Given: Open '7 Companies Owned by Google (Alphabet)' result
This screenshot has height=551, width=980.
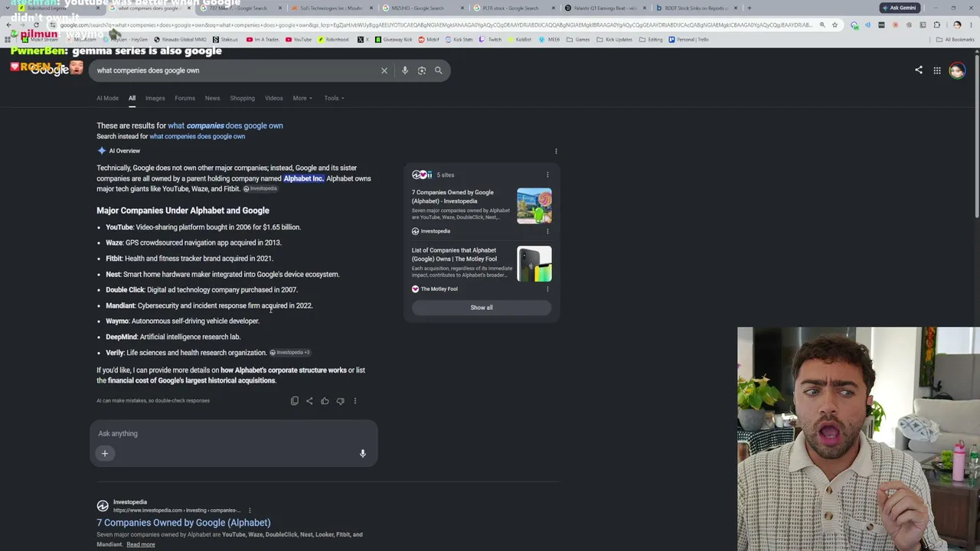Looking at the screenshot, I should [184, 523].
